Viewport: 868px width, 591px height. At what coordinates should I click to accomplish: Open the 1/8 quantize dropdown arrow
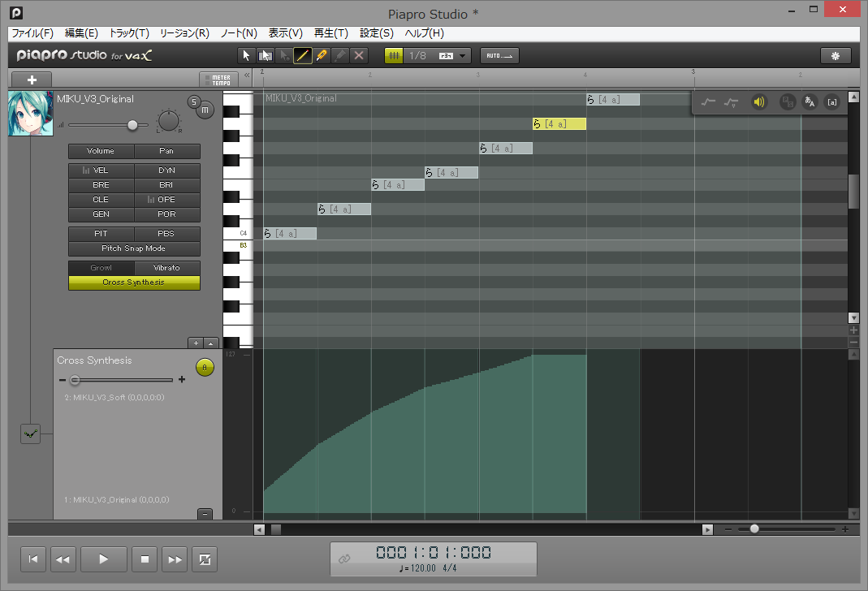point(462,56)
